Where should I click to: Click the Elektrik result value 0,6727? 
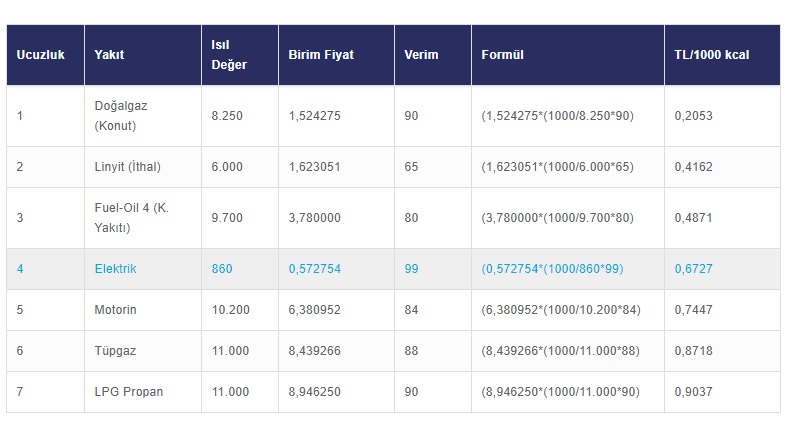point(694,269)
